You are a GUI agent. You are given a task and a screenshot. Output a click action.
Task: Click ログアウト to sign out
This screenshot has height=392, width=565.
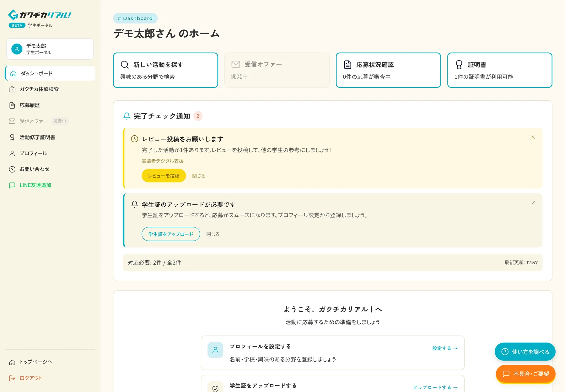point(50,378)
